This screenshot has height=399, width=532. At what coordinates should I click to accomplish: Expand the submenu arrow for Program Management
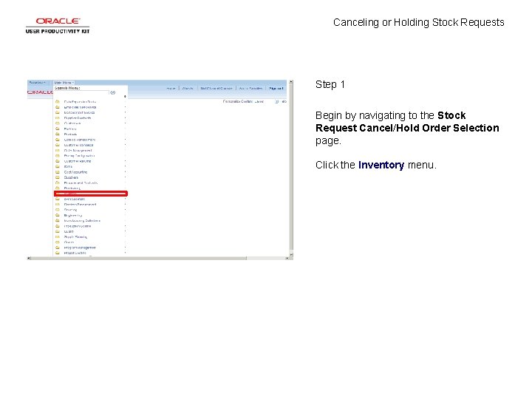[125, 248]
